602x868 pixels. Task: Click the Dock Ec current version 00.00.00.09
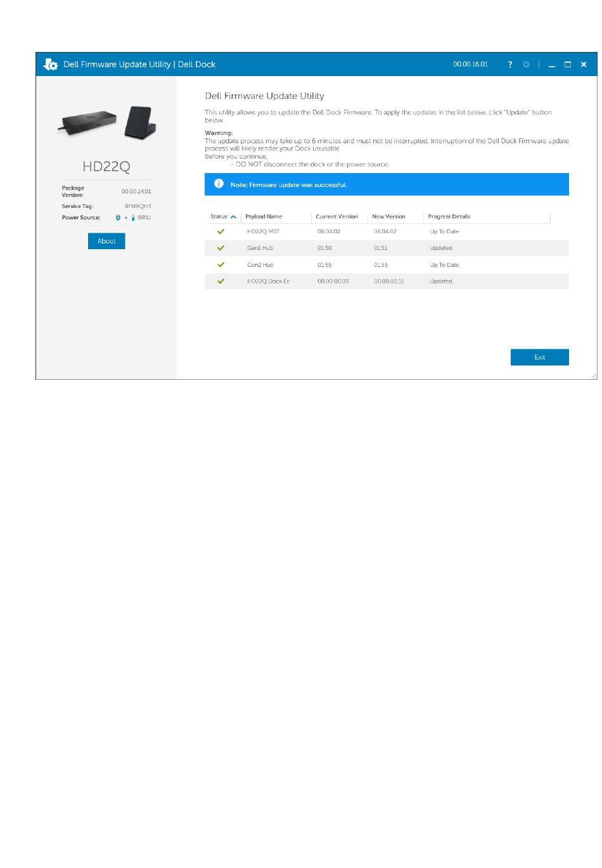pos(333,282)
